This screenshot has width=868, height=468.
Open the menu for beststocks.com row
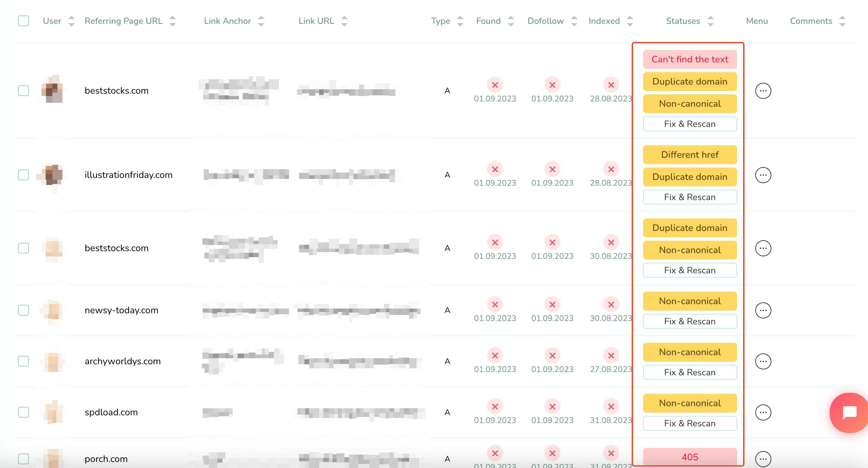pos(763,91)
